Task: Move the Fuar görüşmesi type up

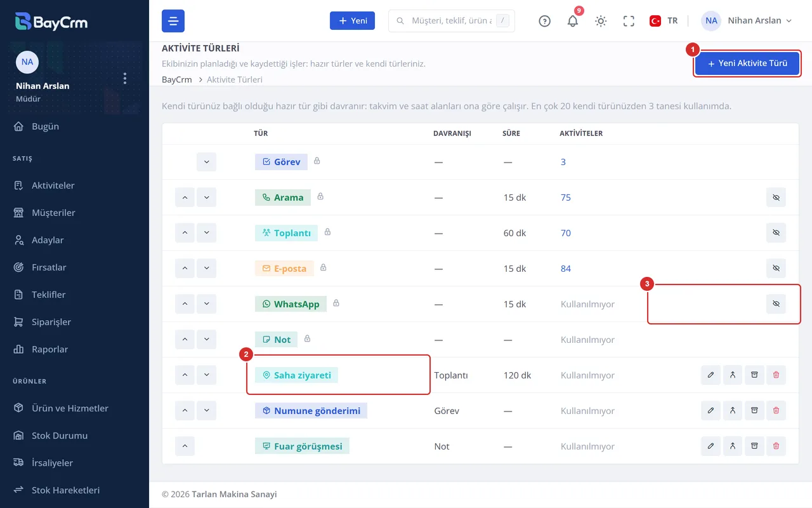Action: (185, 446)
